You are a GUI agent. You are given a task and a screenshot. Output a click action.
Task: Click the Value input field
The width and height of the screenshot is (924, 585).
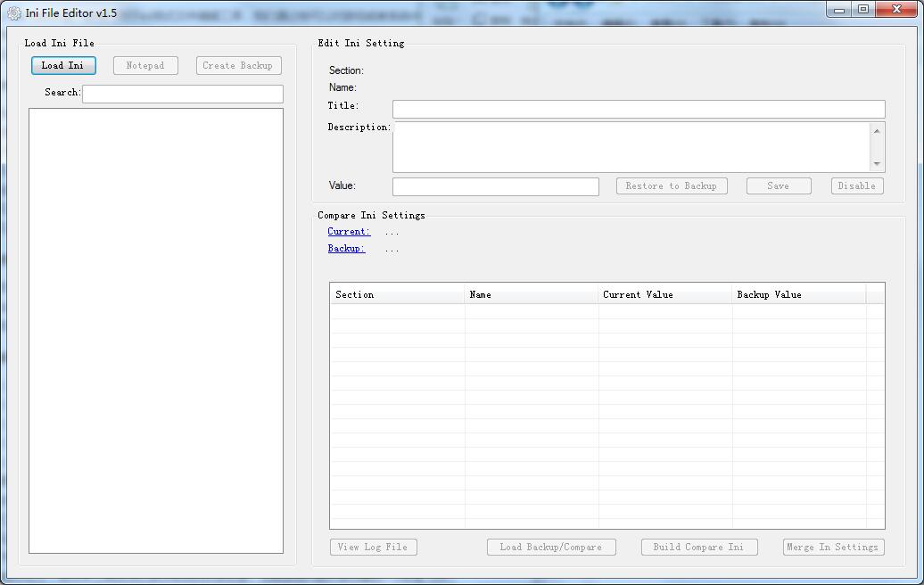point(495,186)
